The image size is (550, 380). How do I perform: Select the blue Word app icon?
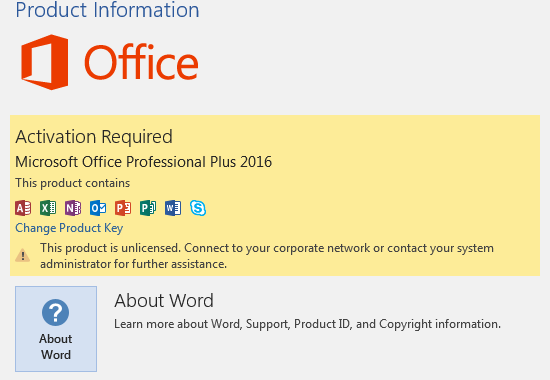[173, 208]
